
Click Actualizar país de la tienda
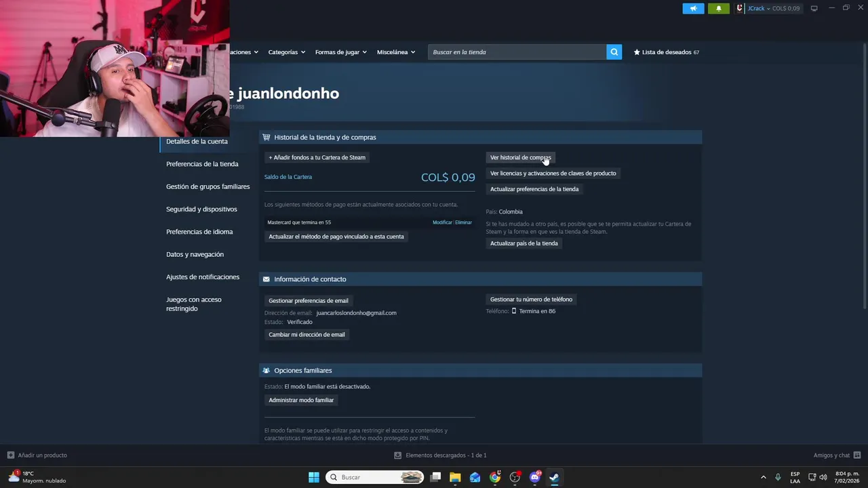click(x=524, y=243)
